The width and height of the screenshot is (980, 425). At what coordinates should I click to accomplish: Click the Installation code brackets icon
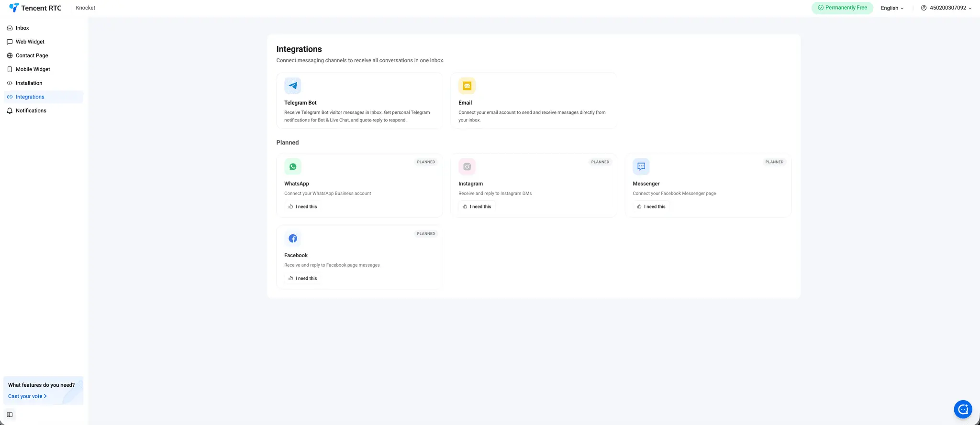point(10,83)
